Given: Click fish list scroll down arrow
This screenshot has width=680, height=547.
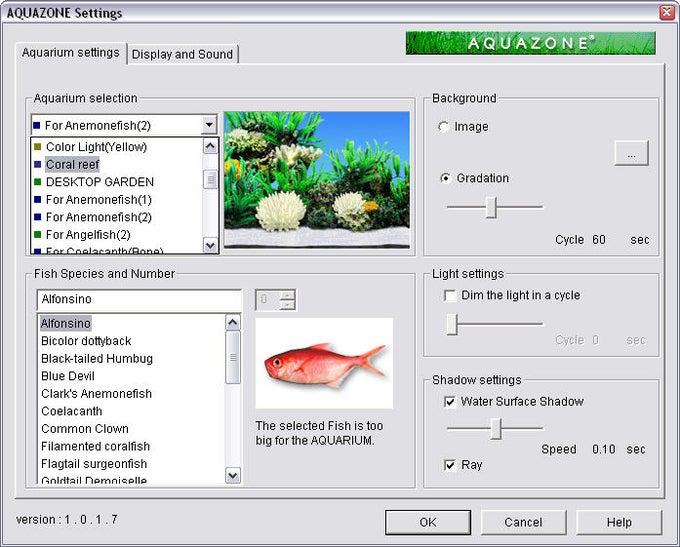Looking at the screenshot, I should (x=233, y=475).
